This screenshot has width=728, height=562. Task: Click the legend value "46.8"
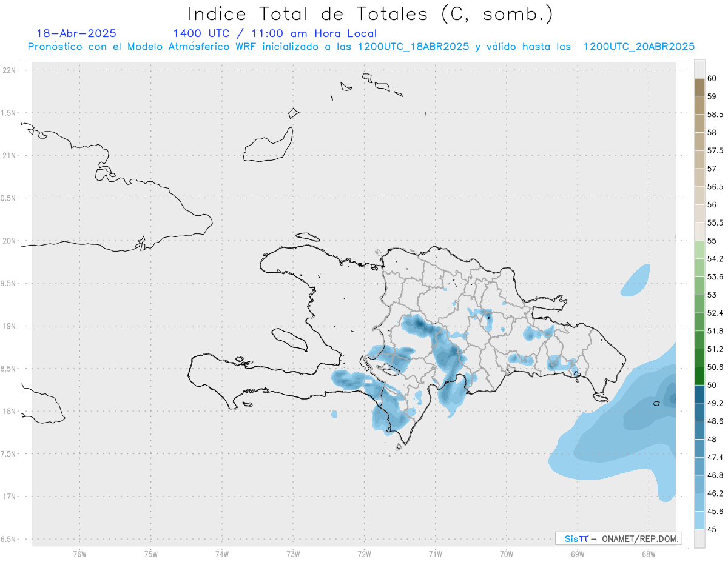pyautogui.click(x=715, y=475)
